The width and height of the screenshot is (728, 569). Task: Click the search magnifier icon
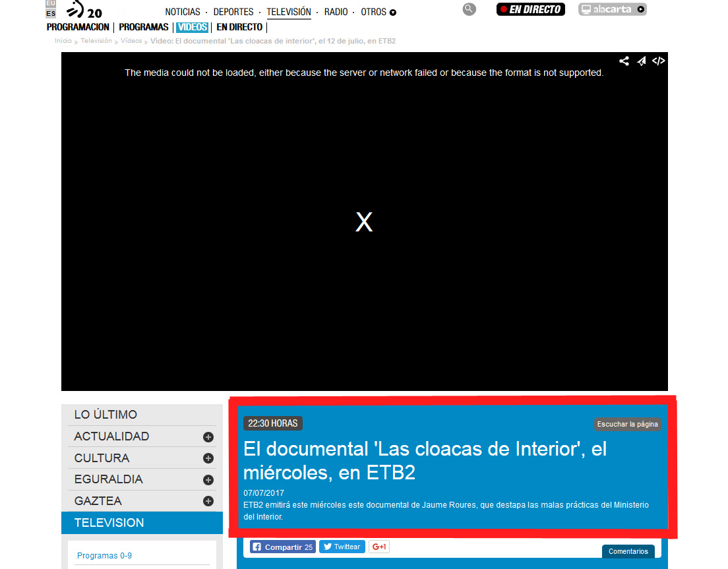(469, 9)
